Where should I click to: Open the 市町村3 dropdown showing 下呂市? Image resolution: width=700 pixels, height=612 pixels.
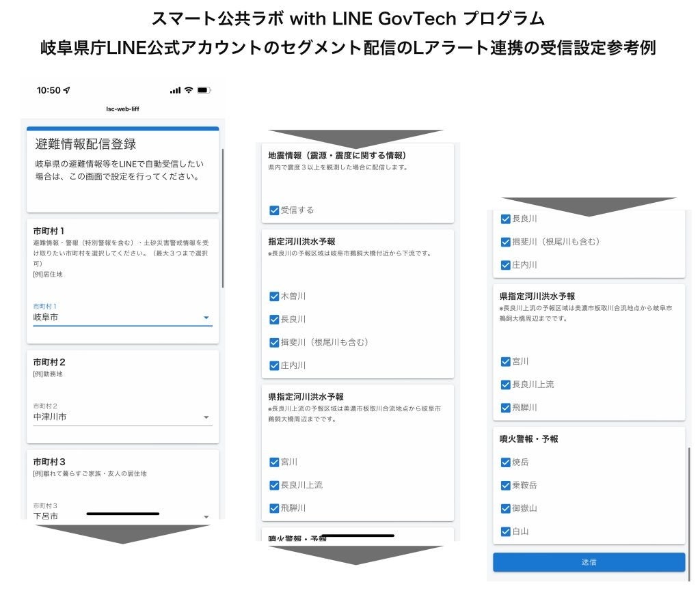(123, 516)
